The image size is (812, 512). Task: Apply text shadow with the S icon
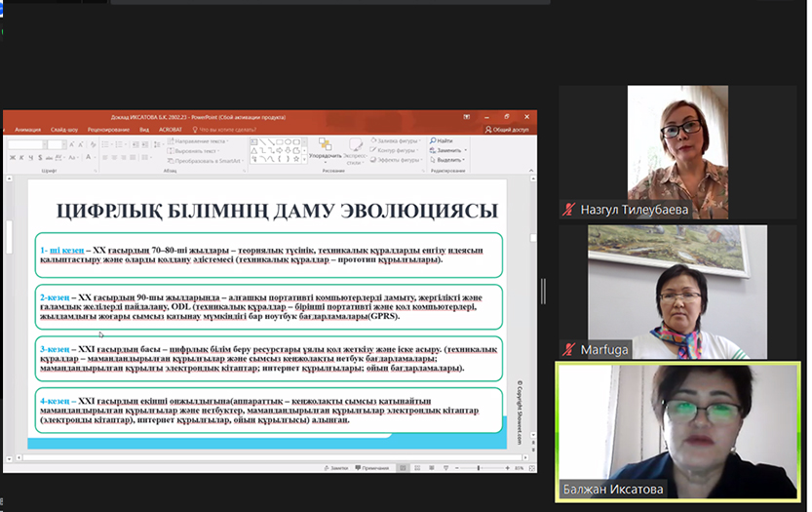[x=42, y=157]
